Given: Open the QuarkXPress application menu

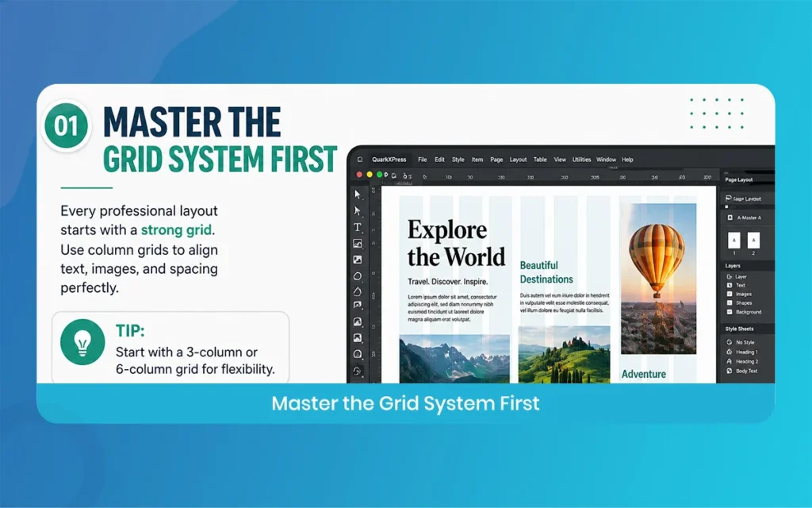Looking at the screenshot, I should tap(389, 160).
